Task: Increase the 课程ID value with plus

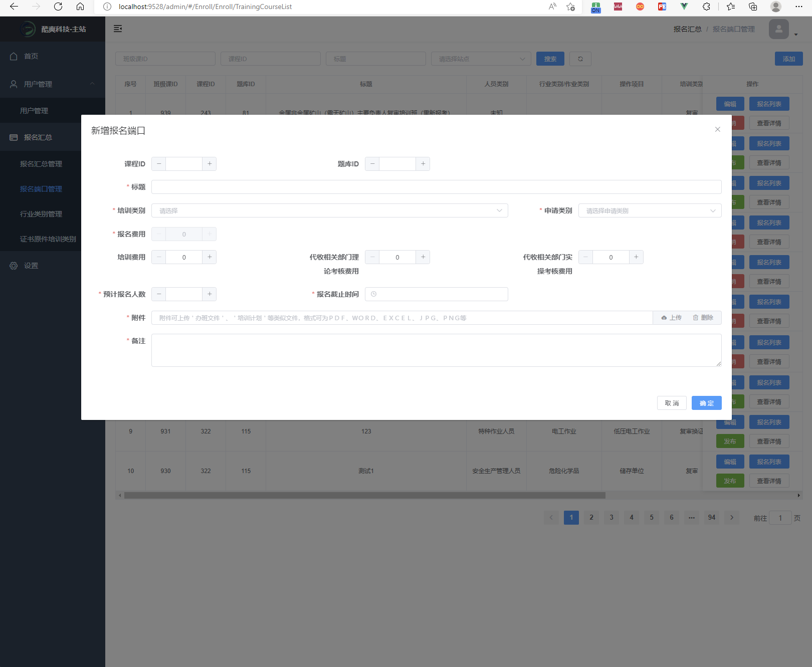Action: coord(210,164)
